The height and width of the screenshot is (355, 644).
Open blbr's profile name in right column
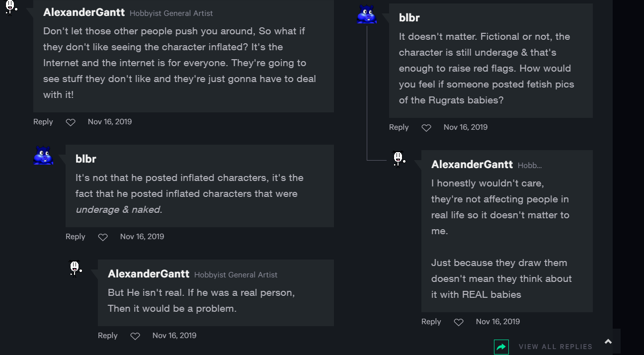409,18
